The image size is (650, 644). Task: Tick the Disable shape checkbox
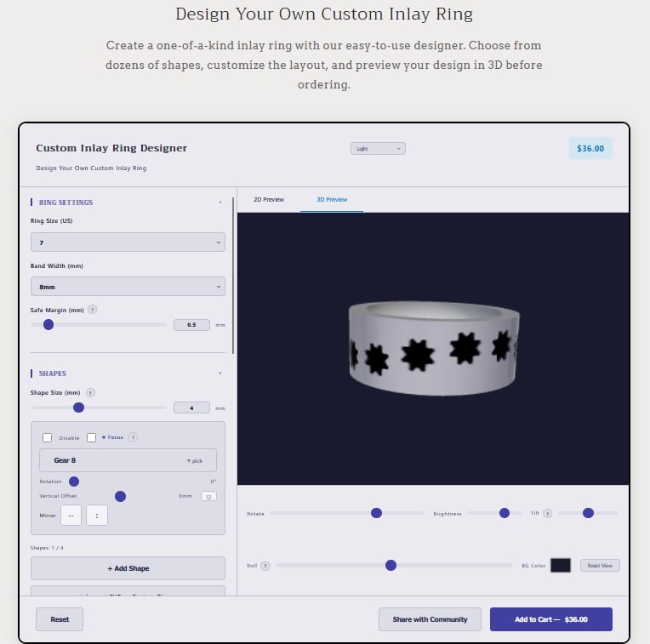[48, 437]
